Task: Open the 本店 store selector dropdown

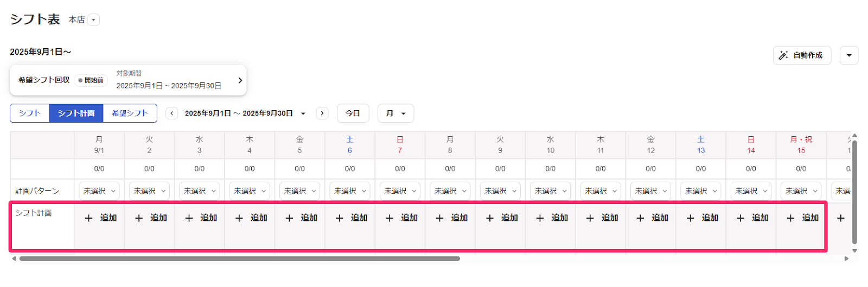Action: point(94,20)
